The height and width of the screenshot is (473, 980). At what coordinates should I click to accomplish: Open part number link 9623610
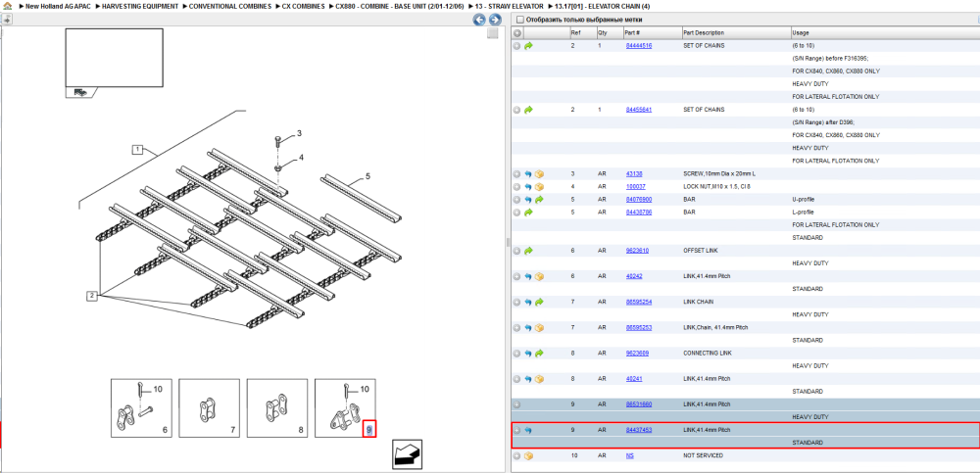pyautogui.click(x=637, y=251)
